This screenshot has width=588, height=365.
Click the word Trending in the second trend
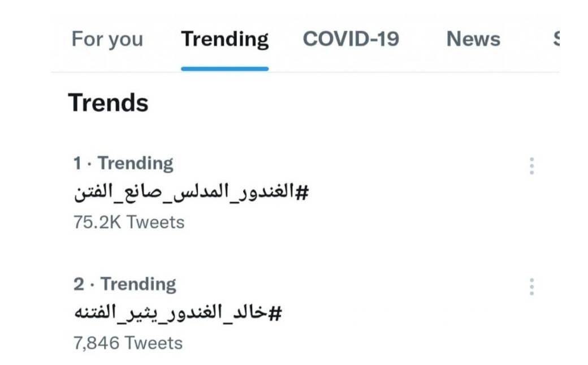[138, 284]
